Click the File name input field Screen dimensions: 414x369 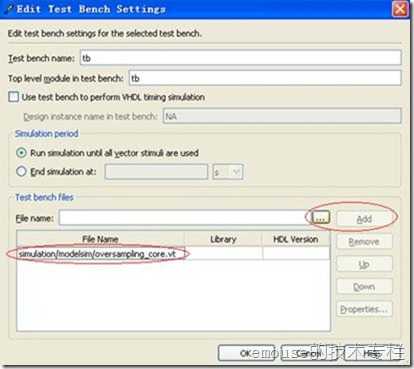[x=184, y=218]
